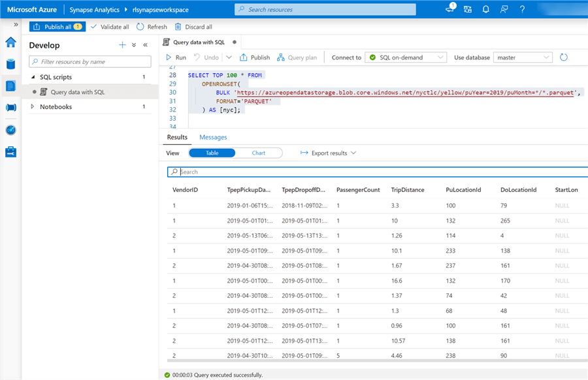Click the add new resource plus icon
The image size is (588, 380).
[122, 45]
